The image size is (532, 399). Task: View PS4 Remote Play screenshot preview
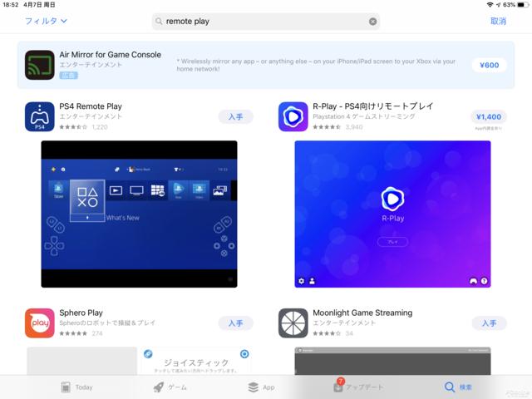pos(139,214)
